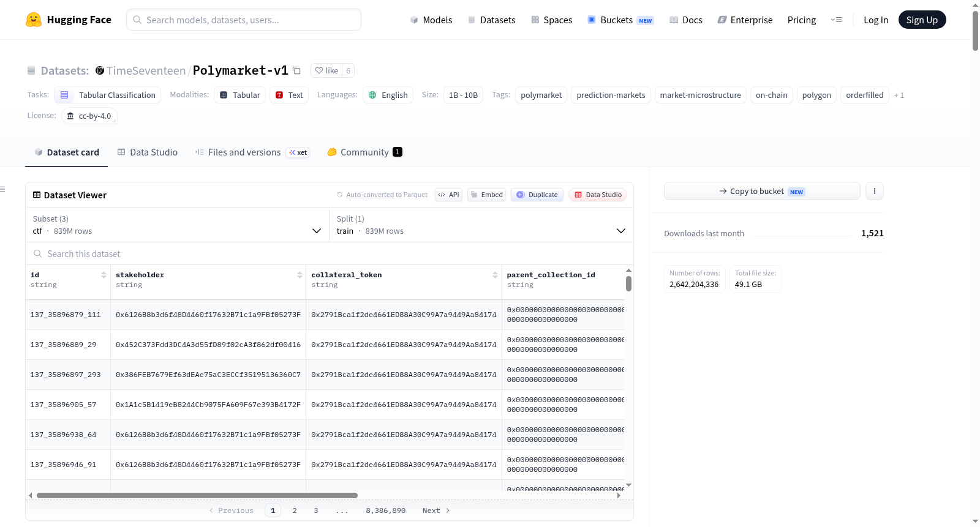Image resolution: width=980 pixels, height=527 pixels.
Task: Open the Embed button
Action: pos(486,195)
